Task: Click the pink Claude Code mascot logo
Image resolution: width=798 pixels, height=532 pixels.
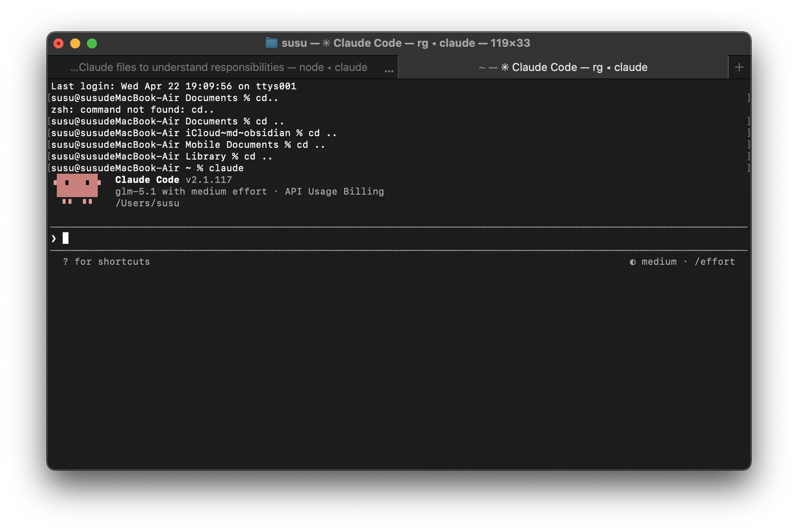Action: coord(77,189)
